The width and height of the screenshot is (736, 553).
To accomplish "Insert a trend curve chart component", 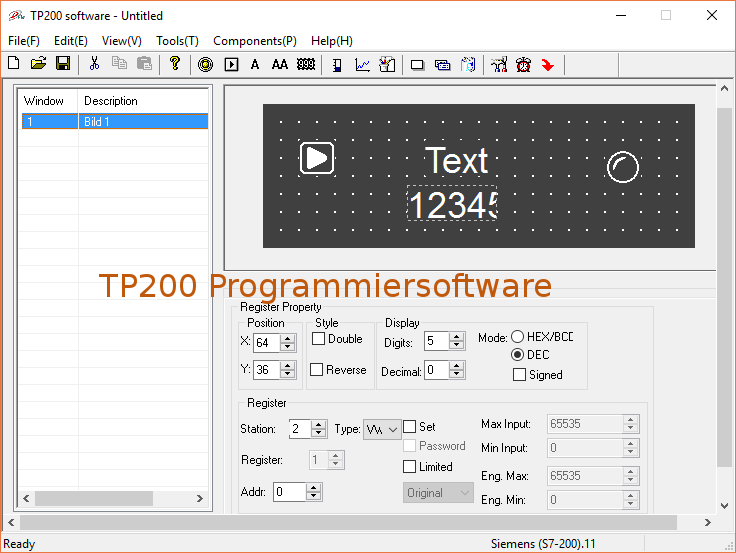I will (x=362, y=65).
